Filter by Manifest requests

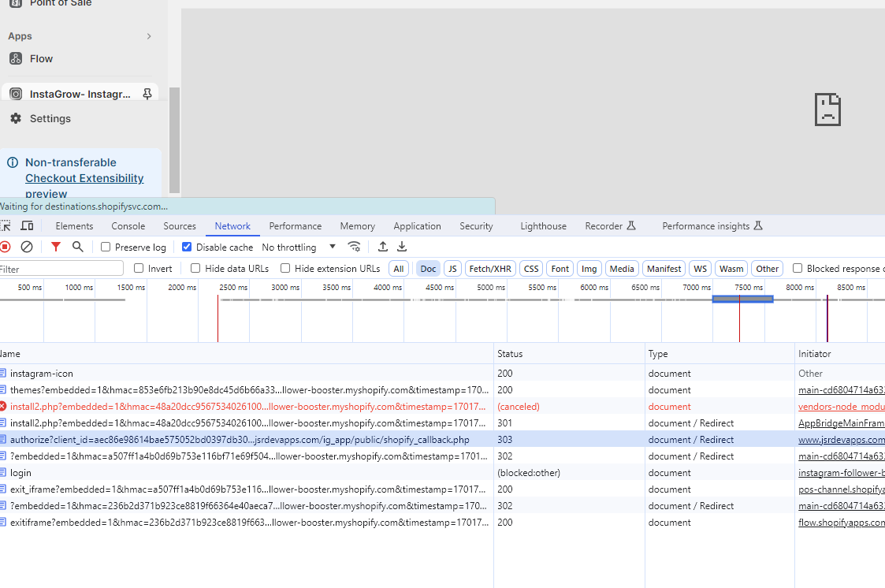pyautogui.click(x=664, y=269)
